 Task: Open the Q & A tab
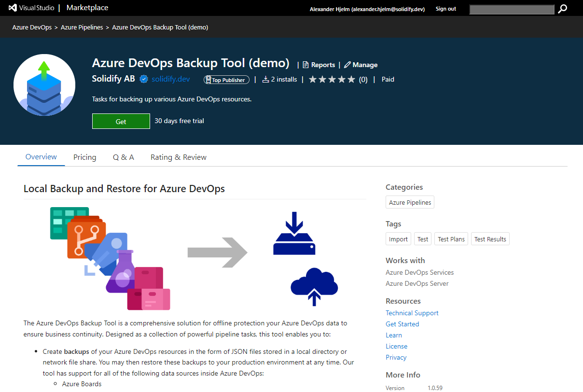coord(124,157)
